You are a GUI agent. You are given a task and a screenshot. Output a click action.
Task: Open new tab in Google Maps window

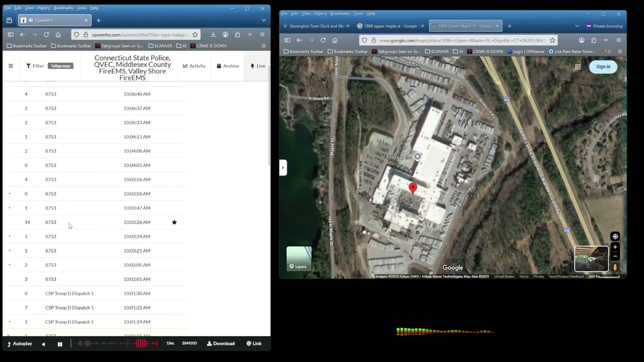pos(509,26)
